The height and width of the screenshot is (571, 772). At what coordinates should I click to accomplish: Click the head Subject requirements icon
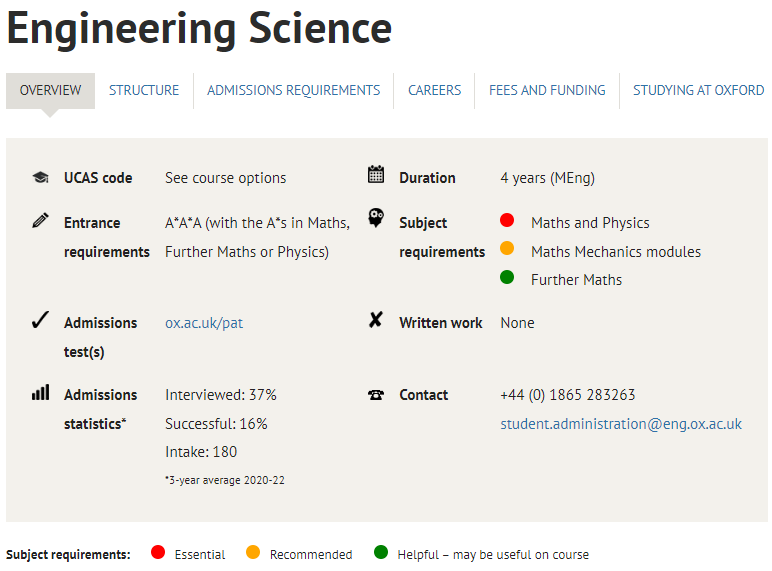point(376,218)
